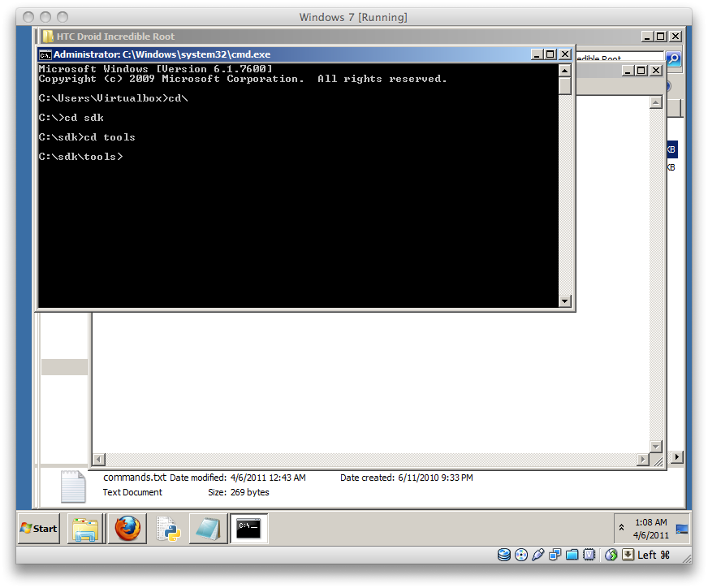Minimize the cmd.exe window
The image size is (708, 588).
pyautogui.click(x=537, y=54)
